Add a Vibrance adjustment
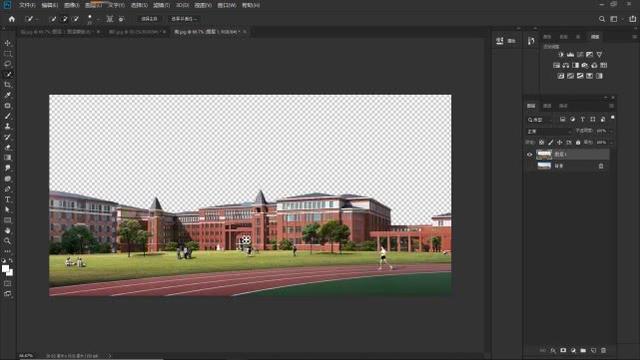The height and width of the screenshot is (360, 640). (599, 54)
